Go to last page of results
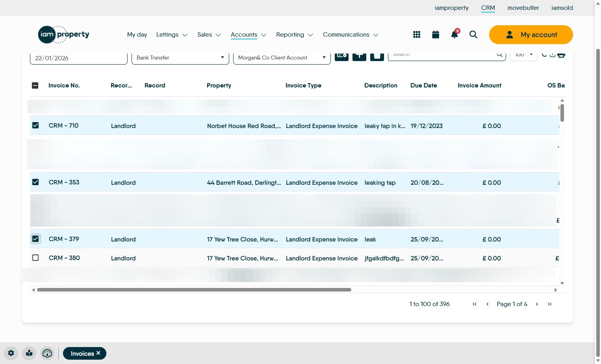This screenshot has height=364, width=601. tap(549, 304)
